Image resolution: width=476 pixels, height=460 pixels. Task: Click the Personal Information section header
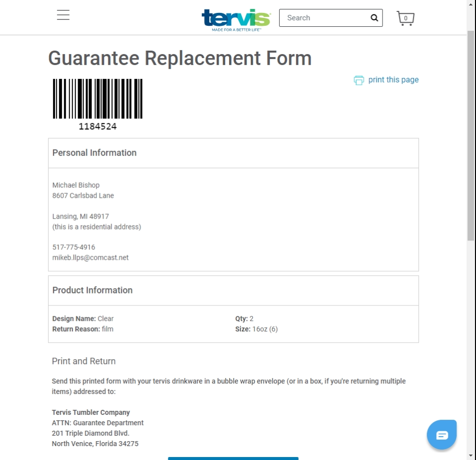(94, 153)
